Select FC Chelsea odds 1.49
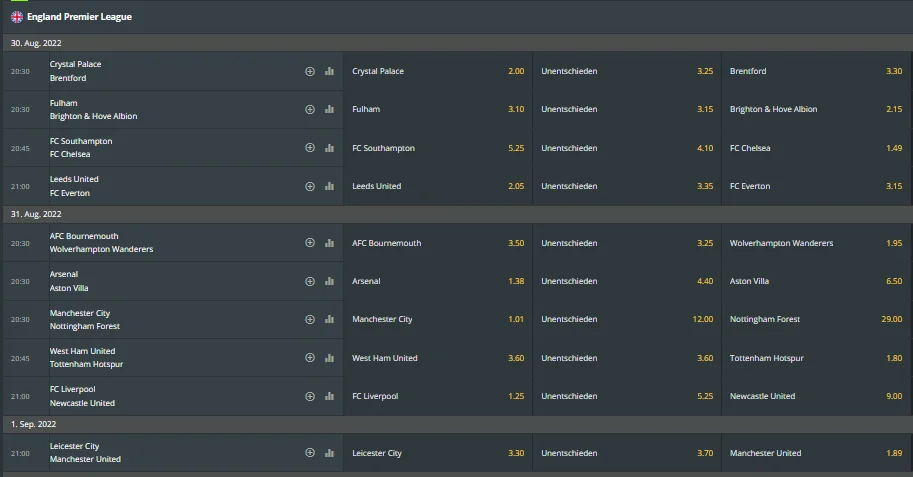 click(x=815, y=148)
